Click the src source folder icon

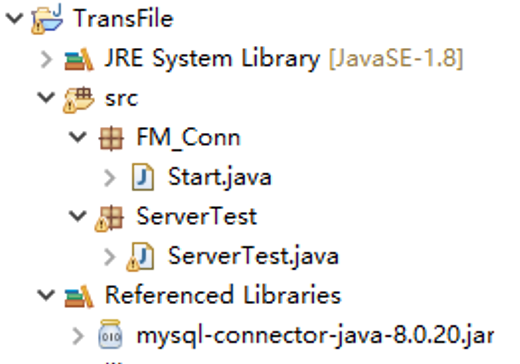click(79, 99)
